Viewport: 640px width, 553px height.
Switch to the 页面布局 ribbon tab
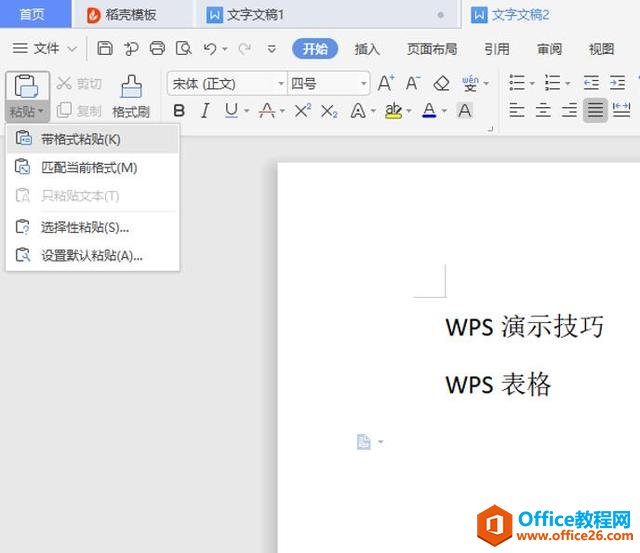click(432, 49)
